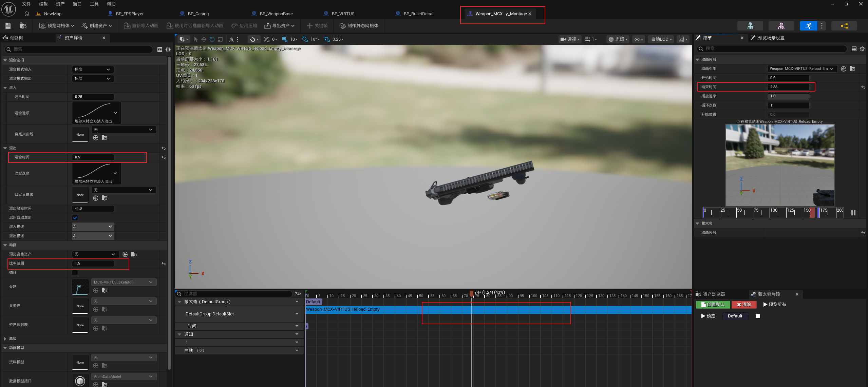Image resolution: width=868 pixels, height=387 pixels.
Task: Click the Default section button
Action: pyautogui.click(x=735, y=316)
